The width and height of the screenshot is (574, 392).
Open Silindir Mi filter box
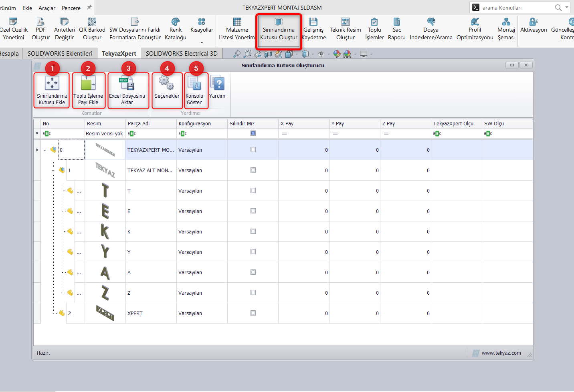tap(253, 133)
